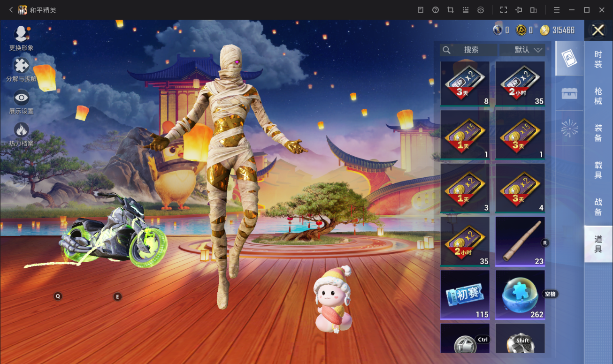Switch to the 时装 tab

coord(598,60)
